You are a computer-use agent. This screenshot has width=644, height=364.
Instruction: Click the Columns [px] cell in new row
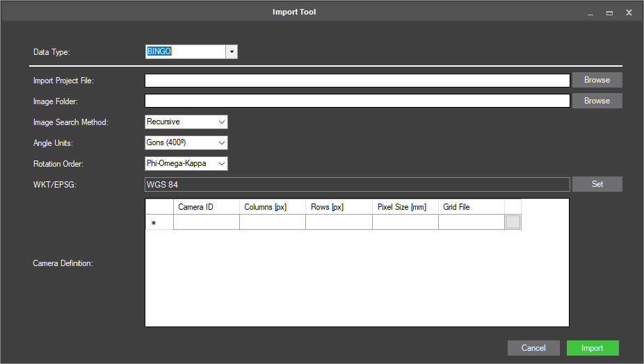(x=273, y=222)
